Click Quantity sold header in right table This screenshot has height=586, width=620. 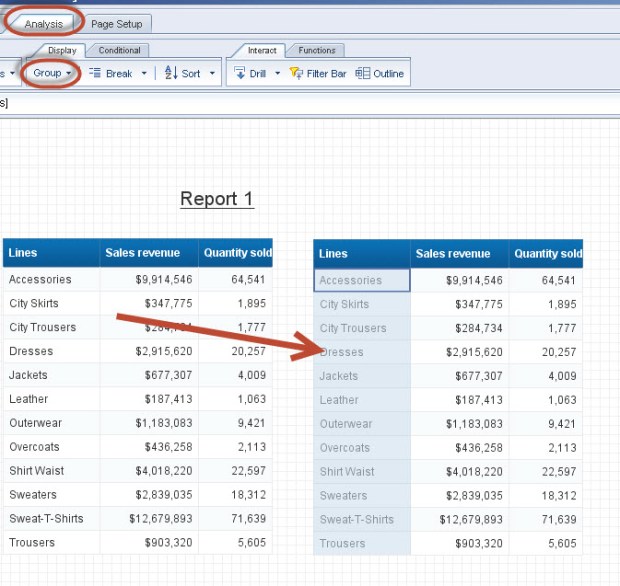point(546,253)
